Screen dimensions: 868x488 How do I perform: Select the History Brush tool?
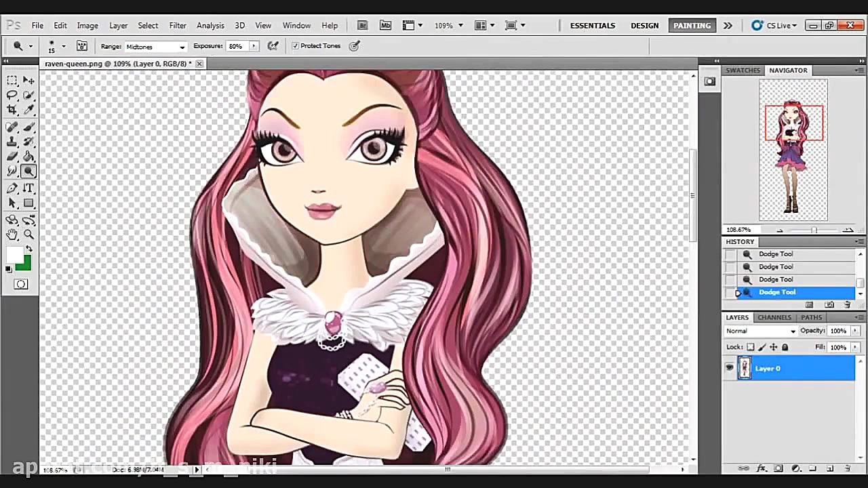click(x=28, y=142)
